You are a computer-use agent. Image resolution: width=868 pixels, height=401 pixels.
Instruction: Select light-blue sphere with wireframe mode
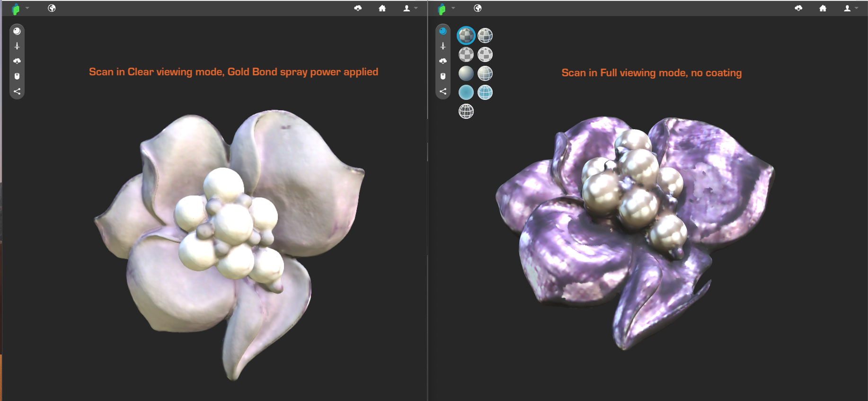pos(485,92)
